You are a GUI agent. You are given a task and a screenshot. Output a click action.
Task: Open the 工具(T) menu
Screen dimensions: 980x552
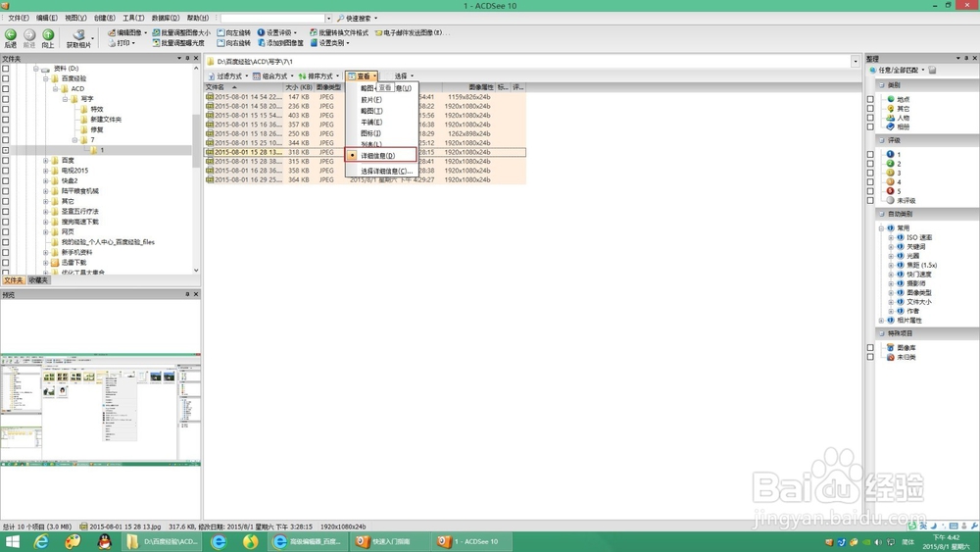point(133,18)
